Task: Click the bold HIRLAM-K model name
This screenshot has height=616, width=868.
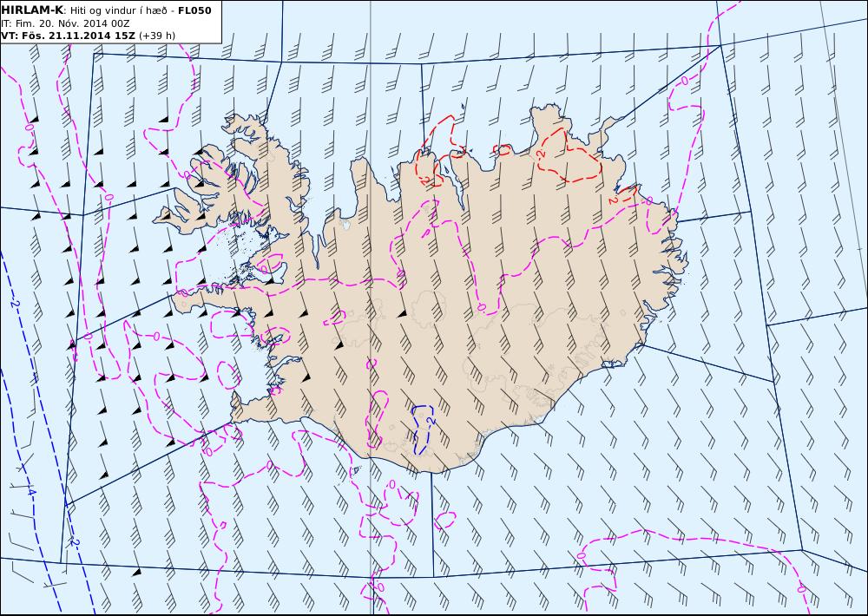Action: pyautogui.click(x=32, y=10)
